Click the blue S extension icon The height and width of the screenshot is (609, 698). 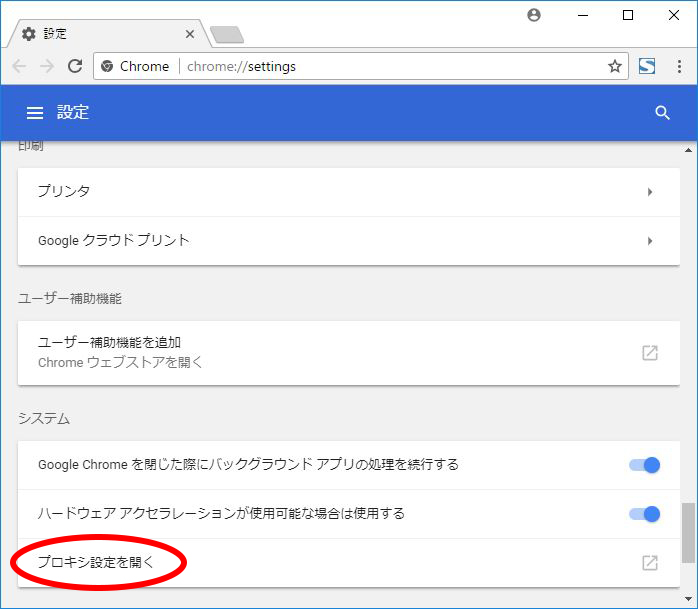click(647, 66)
